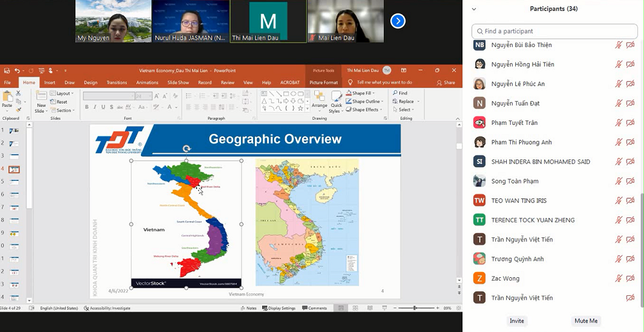Image resolution: width=644 pixels, height=332 pixels.
Task: Click the Save icon in PowerPoint title bar
Action: (7, 71)
